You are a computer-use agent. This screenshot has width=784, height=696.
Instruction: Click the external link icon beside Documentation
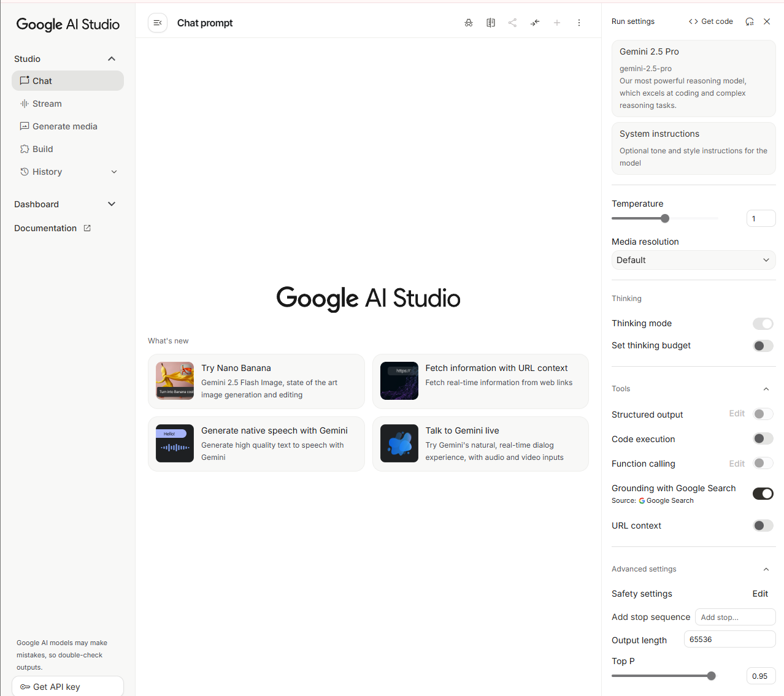87,228
